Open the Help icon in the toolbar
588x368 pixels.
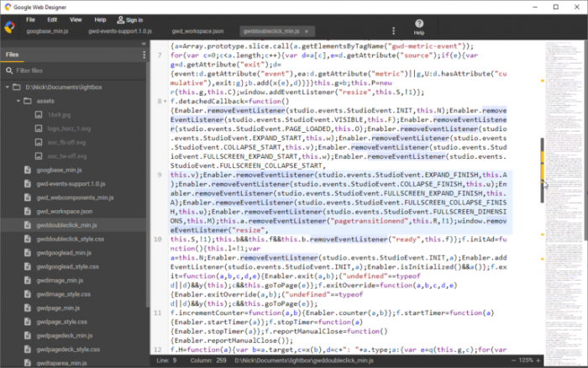[x=418, y=27]
